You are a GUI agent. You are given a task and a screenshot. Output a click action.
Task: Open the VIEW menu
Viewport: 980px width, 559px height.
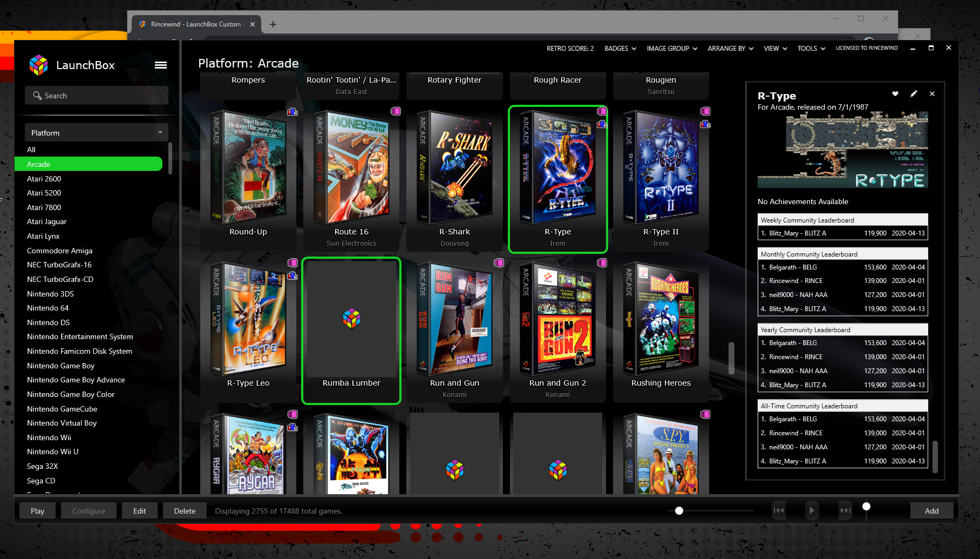pyautogui.click(x=775, y=49)
